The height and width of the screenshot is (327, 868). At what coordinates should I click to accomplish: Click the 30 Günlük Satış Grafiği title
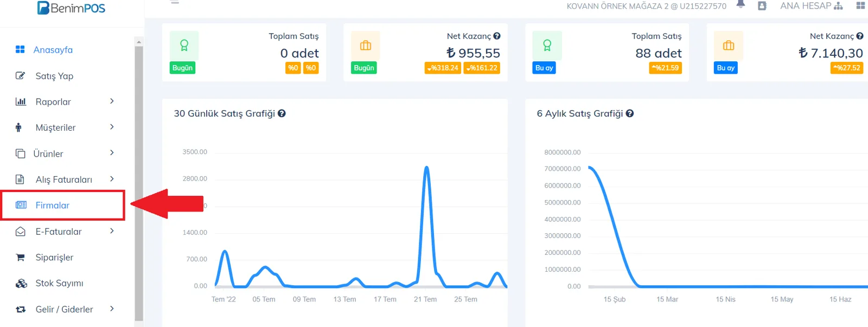(x=225, y=113)
